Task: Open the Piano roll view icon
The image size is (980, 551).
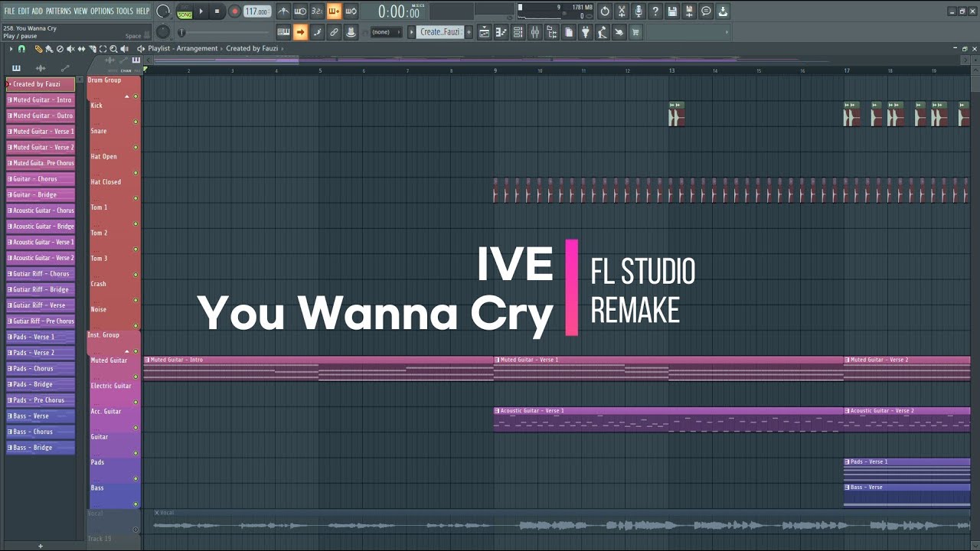Action: pos(501,32)
